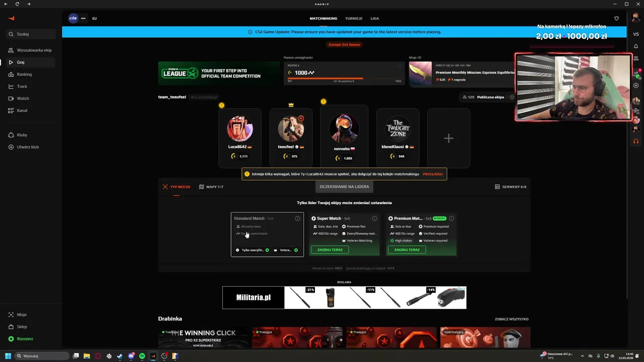Image resolution: width=644 pixels, height=362 pixels.
Task: Click ZAGRAJ TERAZ on Super Match
Action: pyautogui.click(x=330, y=250)
